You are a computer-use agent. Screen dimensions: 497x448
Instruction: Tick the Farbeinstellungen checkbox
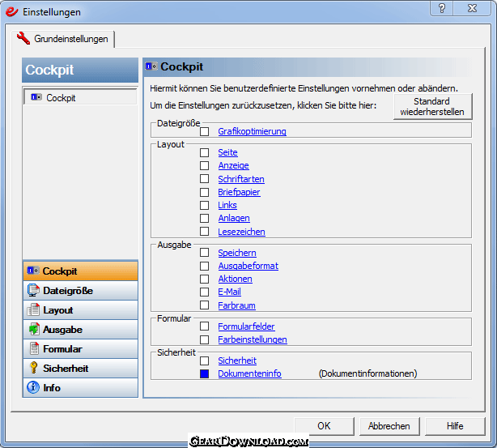(x=205, y=339)
